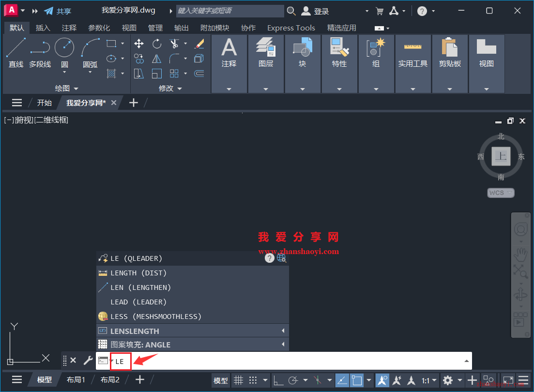This screenshot has width=534, height=392.
Task: Click the search keyword input field
Action: point(230,11)
